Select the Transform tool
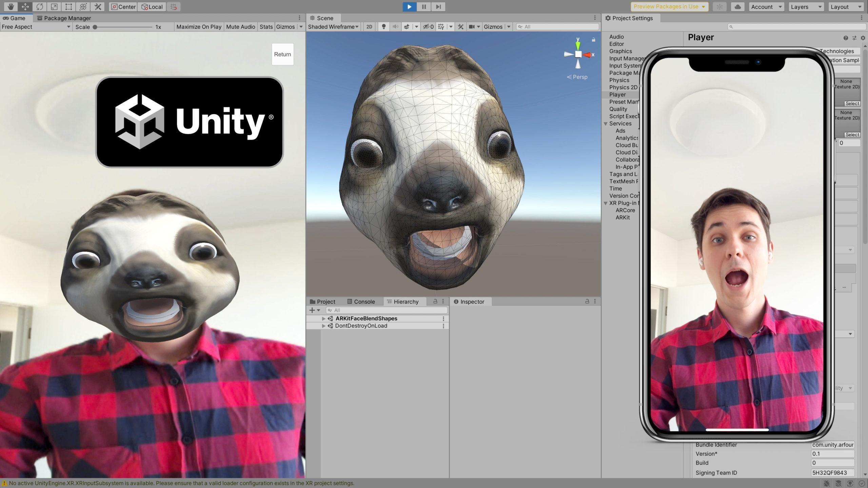Image resolution: width=868 pixels, height=488 pixels. click(x=83, y=6)
